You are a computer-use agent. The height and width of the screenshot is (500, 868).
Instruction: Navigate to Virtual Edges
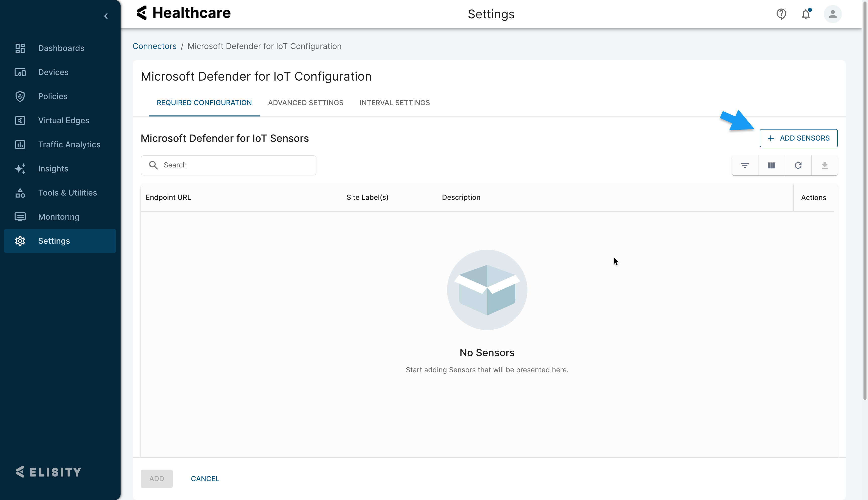click(x=64, y=120)
